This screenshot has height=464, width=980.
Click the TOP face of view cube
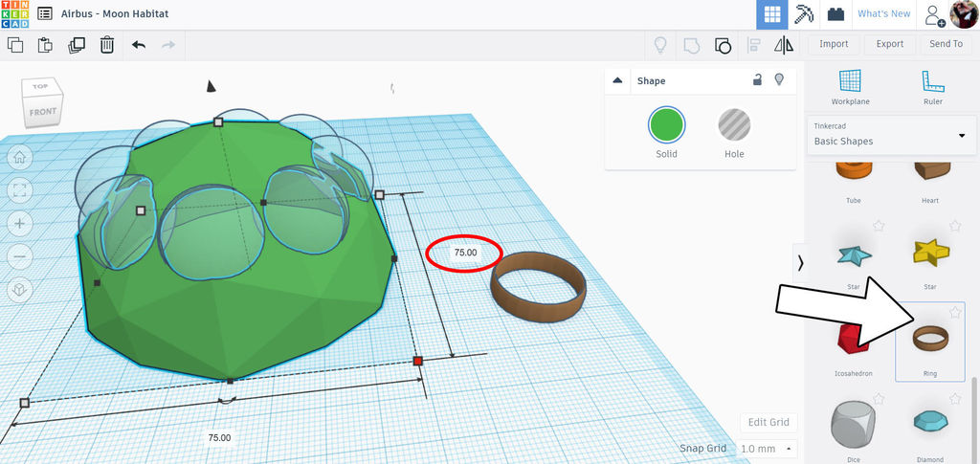click(x=41, y=86)
